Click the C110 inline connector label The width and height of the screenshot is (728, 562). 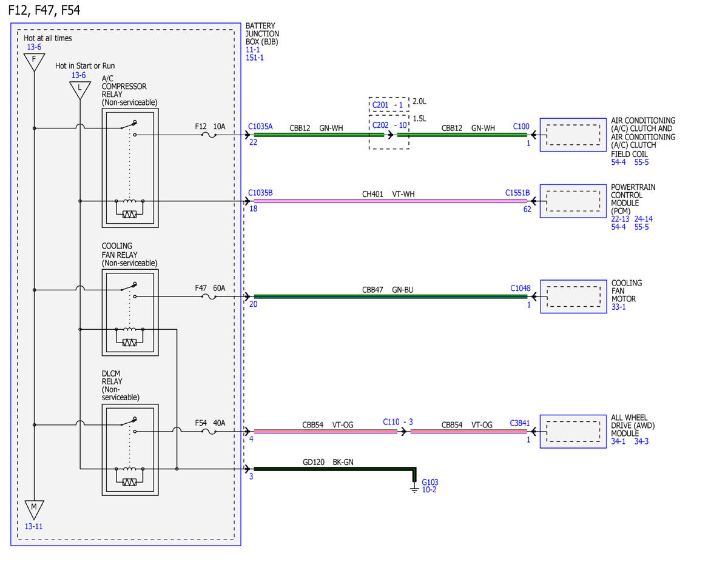(x=392, y=421)
